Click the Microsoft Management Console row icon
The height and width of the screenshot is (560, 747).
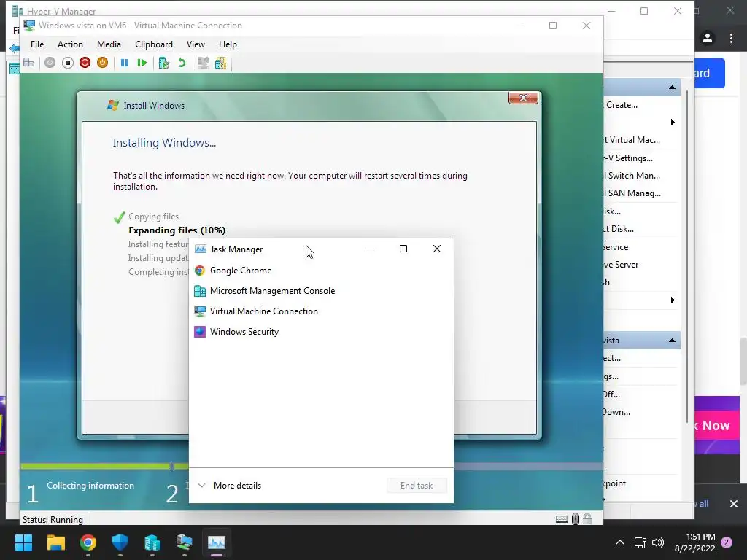[200, 291]
